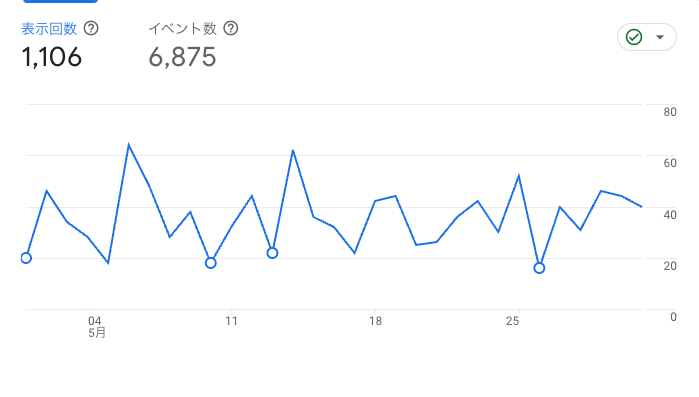Screen dimensions: 699x397
Task: Click the blue selected-tab indicator bar at top
Action: [60, 1]
